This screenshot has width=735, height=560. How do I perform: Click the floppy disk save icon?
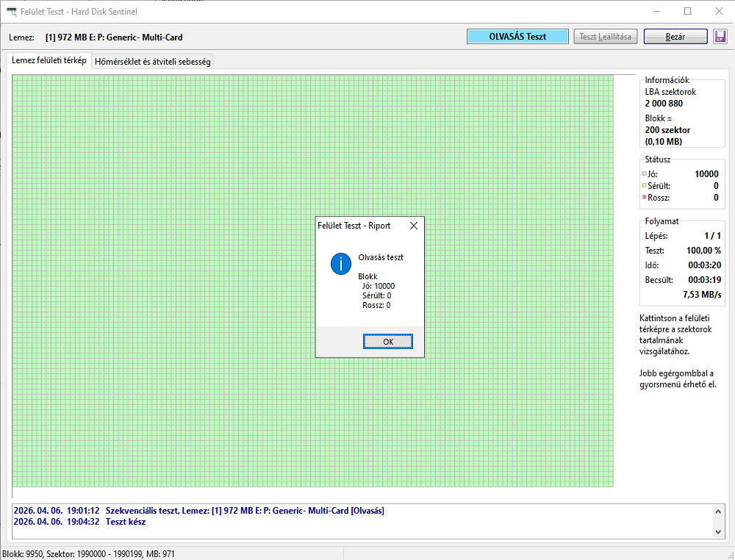pos(720,37)
